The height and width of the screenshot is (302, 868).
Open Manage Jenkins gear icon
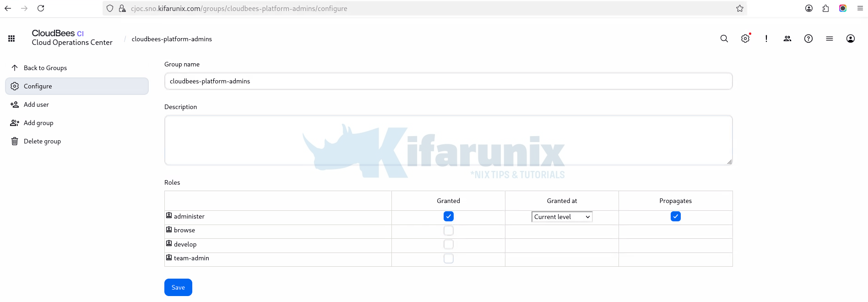745,38
